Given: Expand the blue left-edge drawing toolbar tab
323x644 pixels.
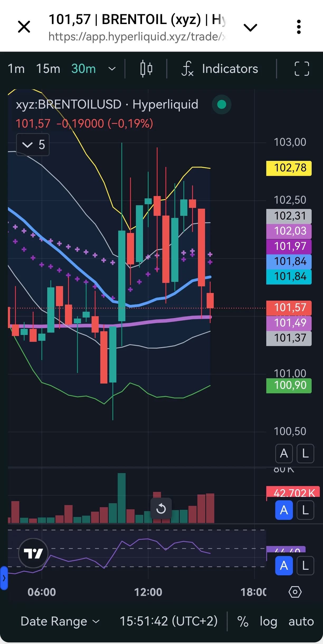Looking at the screenshot, I should (4, 578).
